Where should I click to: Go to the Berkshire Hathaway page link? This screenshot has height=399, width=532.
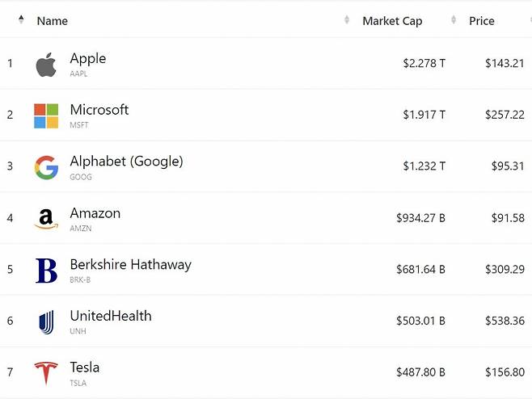pyautogui.click(x=131, y=264)
